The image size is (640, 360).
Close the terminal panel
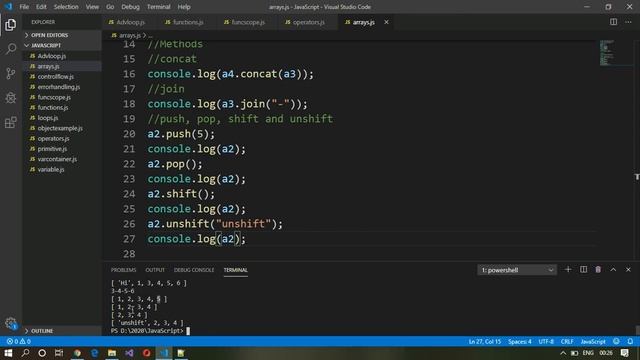tap(628, 270)
